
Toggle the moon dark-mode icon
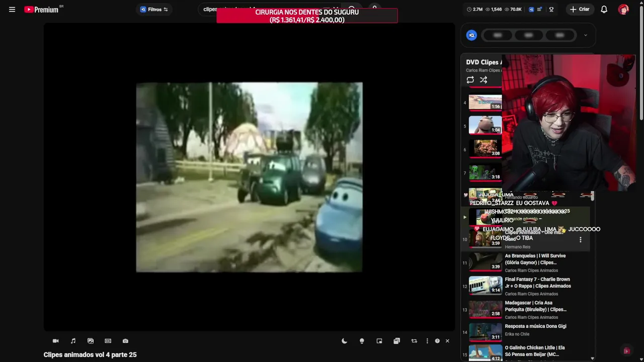point(344,341)
